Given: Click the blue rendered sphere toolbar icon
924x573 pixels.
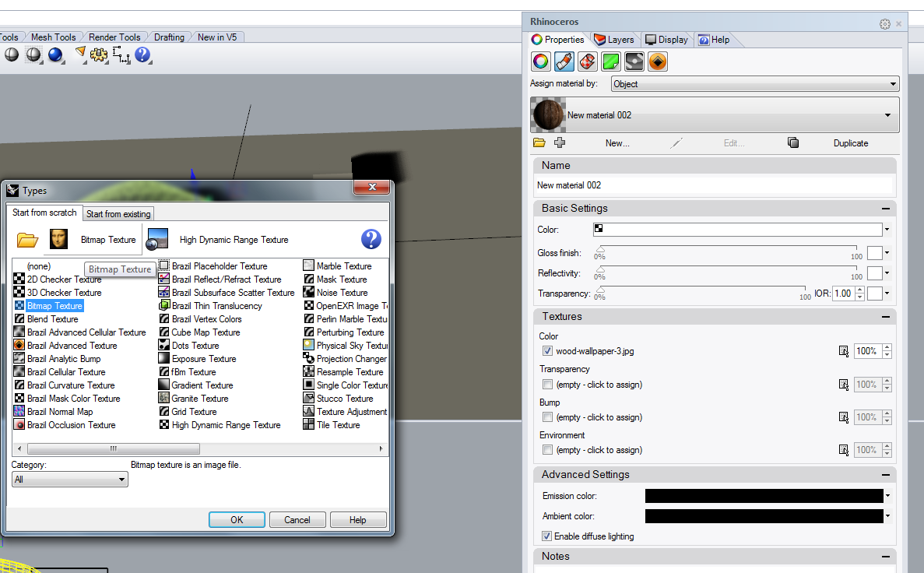Looking at the screenshot, I should [55, 54].
